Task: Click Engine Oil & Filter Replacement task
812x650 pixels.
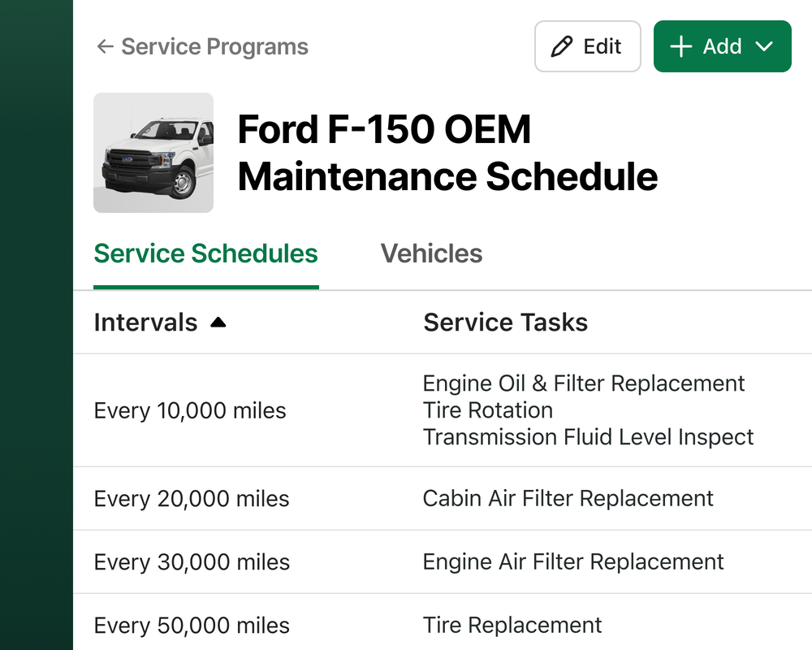Action: [x=584, y=383]
